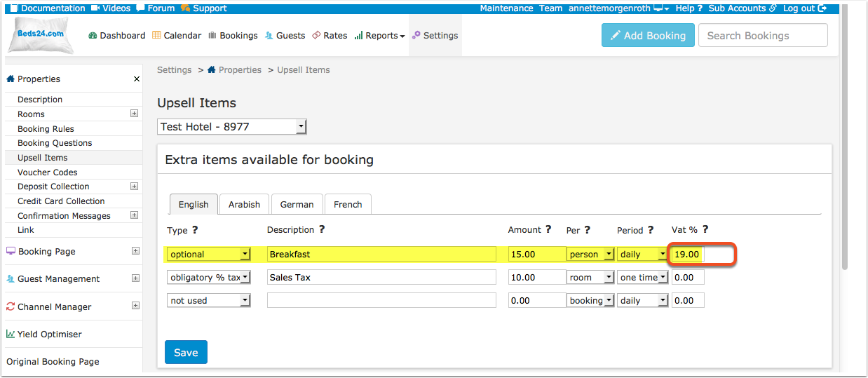The image size is (868, 378).
Task: Focus the Search Bookings field
Action: point(763,36)
